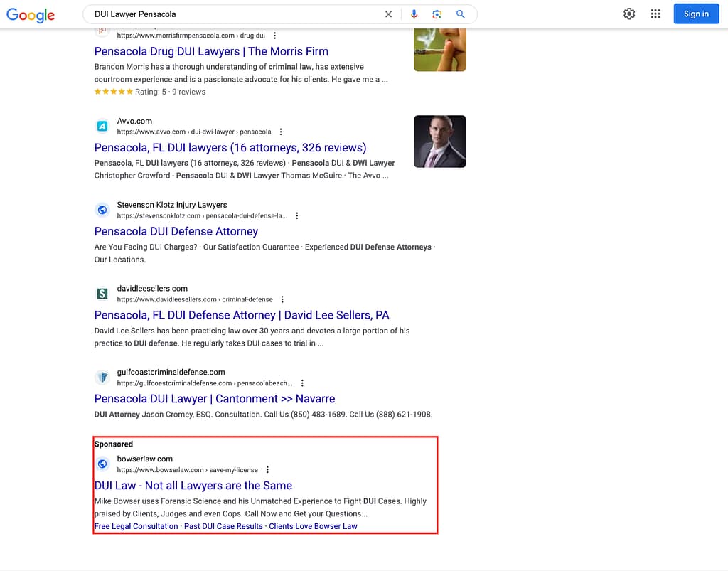Click the Google logo
The height and width of the screenshot is (571, 728).
click(31, 15)
